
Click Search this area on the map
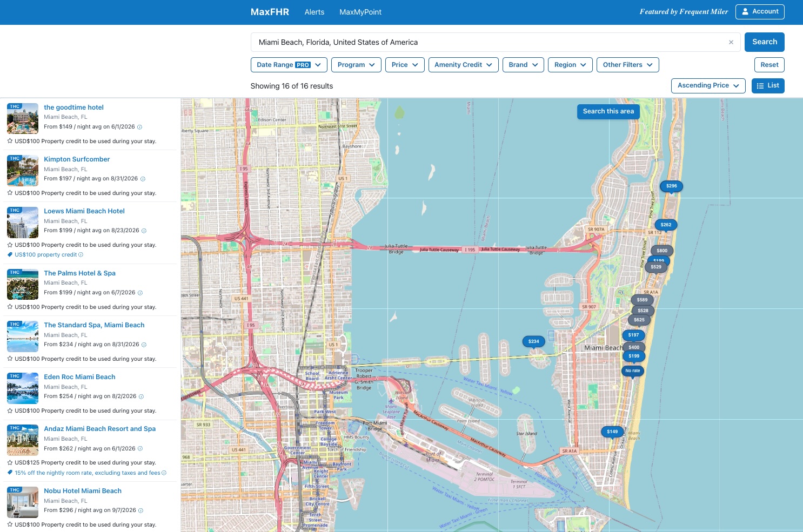[608, 111]
